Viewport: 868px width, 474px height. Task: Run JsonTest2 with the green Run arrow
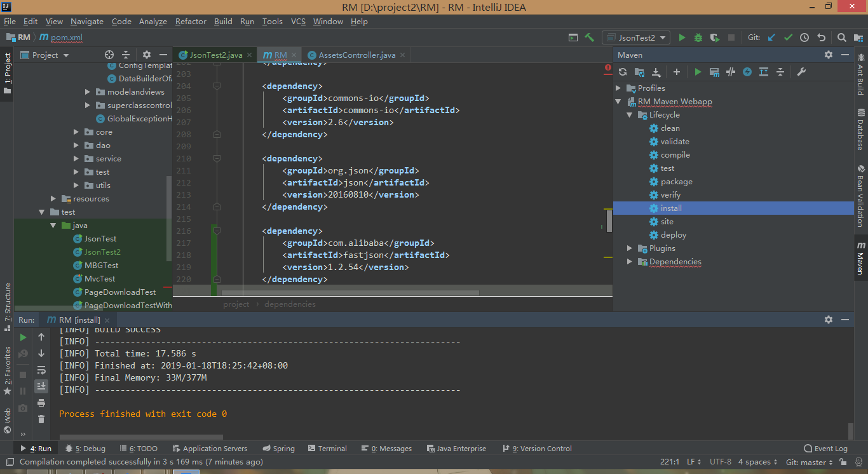pos(682,37)
